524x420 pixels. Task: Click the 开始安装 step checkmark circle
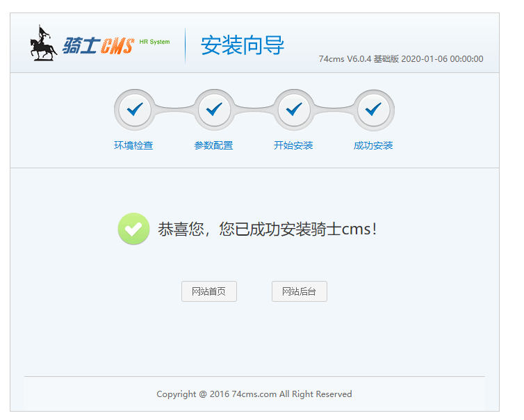(x=294, y=110)
